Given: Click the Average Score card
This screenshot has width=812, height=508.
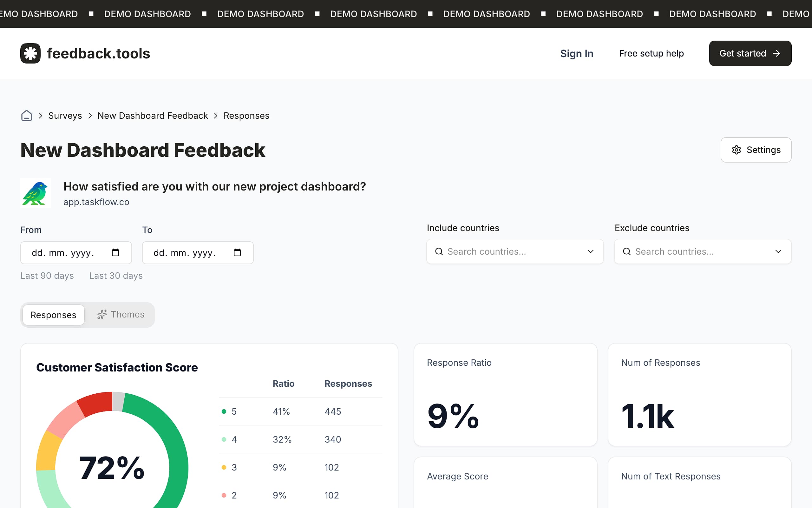Looking at the screenshot, I should click(x=505, y=483).
